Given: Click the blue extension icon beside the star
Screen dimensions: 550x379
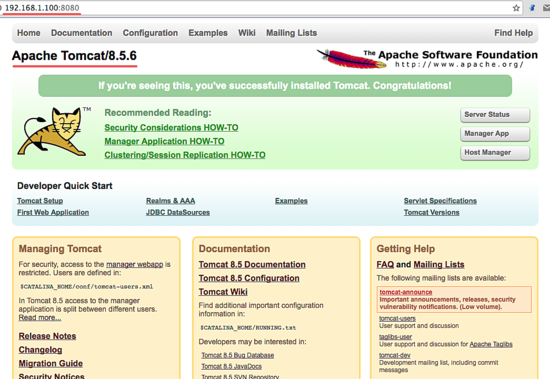Looking at the screenshot, I should click(532, 8).
